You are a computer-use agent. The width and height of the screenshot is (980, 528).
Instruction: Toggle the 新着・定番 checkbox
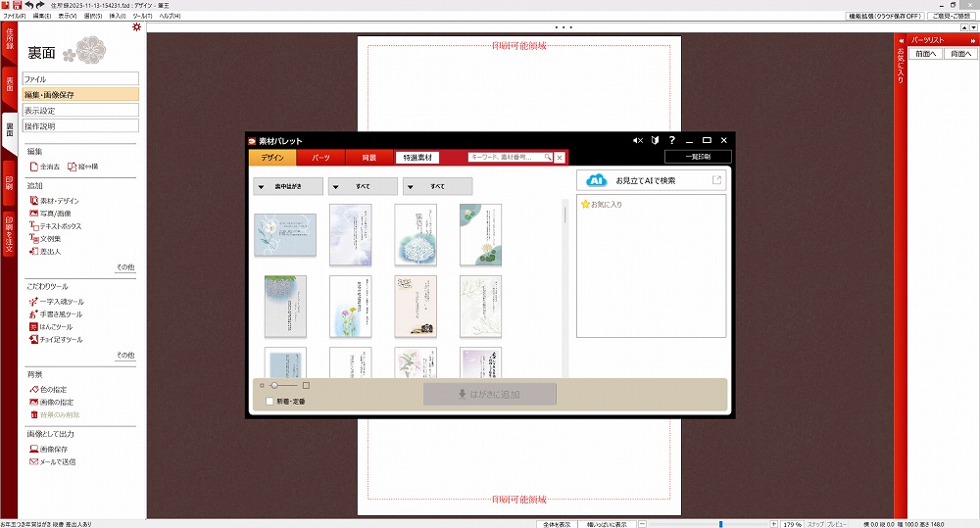pyautogui.click(x=269, y=402)
